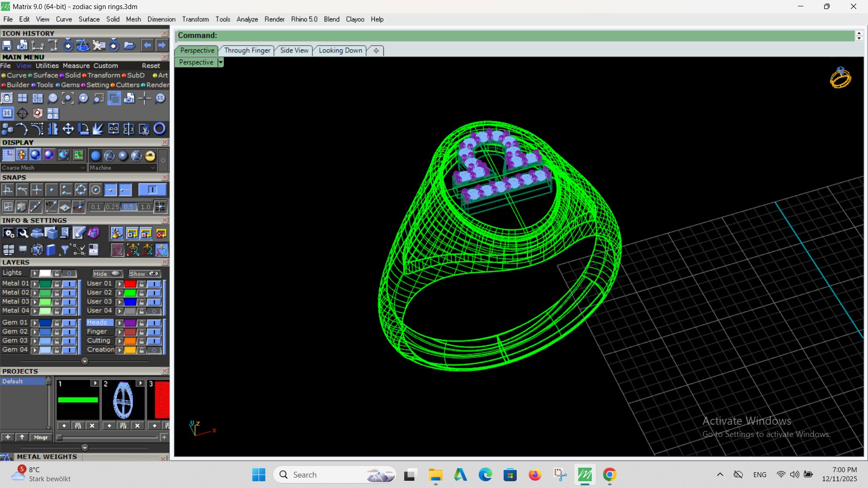Screen dimensions: 868x488
Task: Toggle the Center object snap
Action: pyautogui.click(x=95, y=190)
